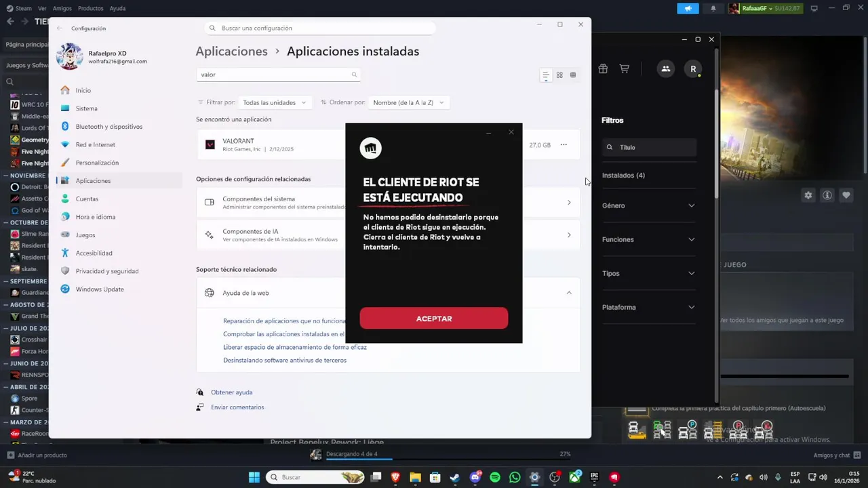
Task: Focus the Título search field in Epic
Action: 649,147
